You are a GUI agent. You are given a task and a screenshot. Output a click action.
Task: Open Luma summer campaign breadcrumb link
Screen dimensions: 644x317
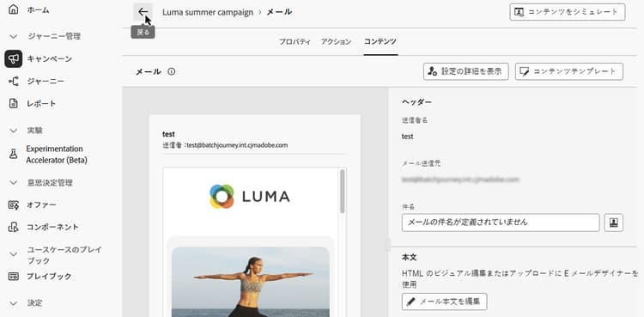tap(208, 12)
